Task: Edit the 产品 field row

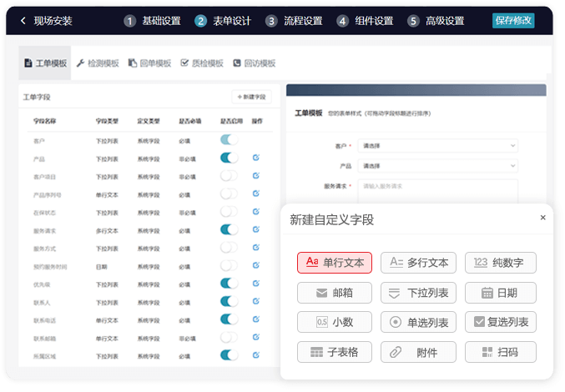Action: tap(256, 158)
